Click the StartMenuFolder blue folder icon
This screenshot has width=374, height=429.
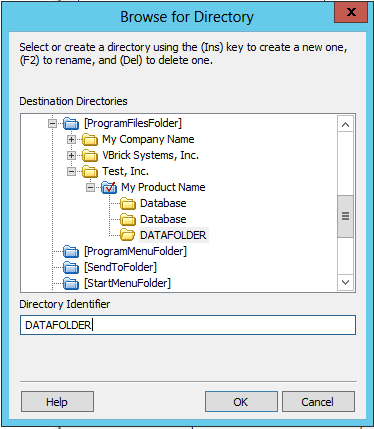pos(71,284)
